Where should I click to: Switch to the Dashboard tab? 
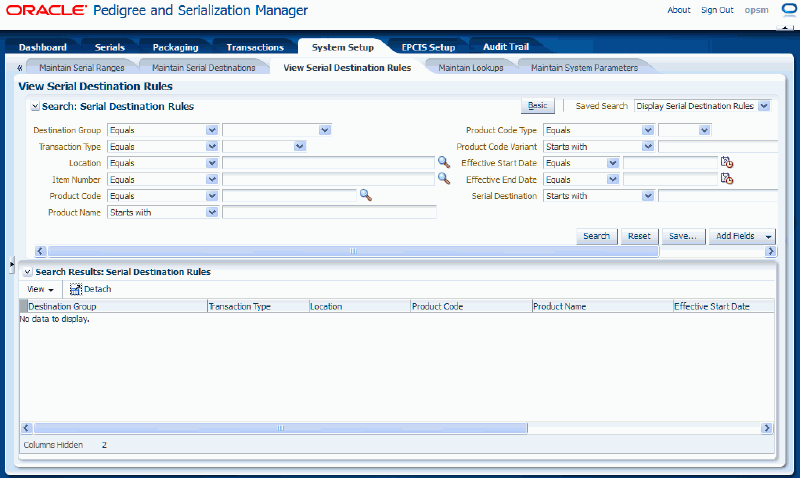(43, 47)
